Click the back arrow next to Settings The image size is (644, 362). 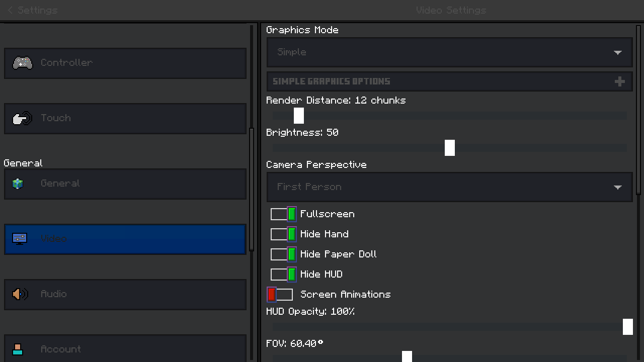10,10
